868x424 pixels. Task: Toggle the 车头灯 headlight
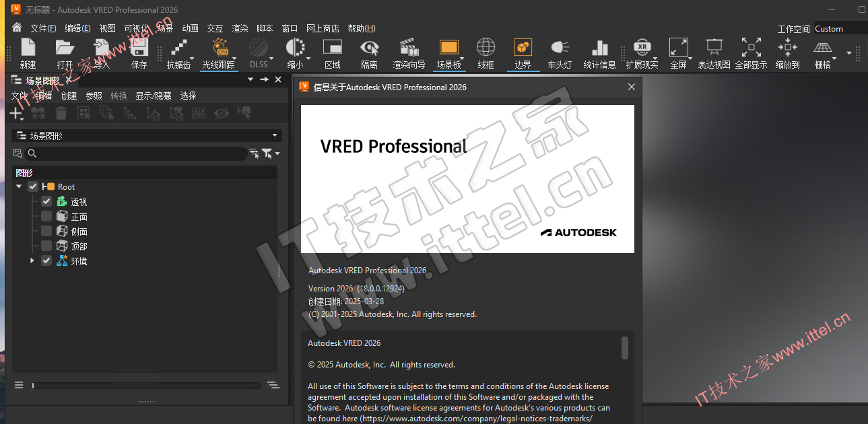click(560, 54)
